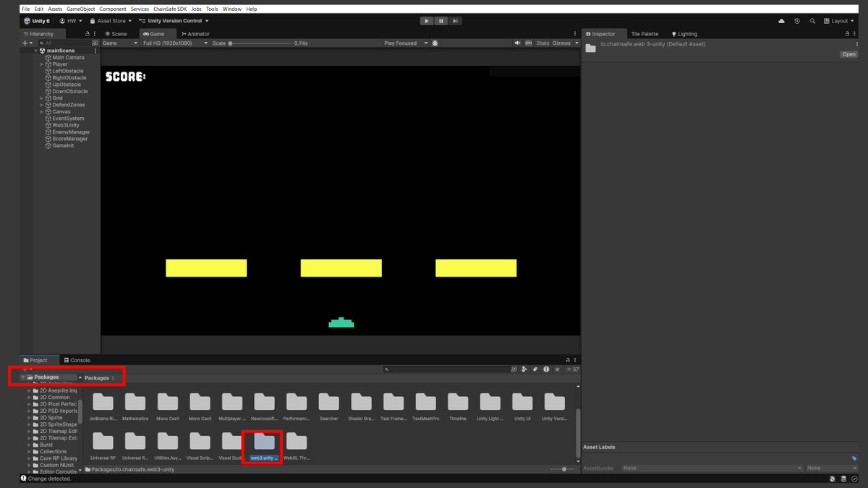This screenshot has width=868, height=488.
Task: Toggle Gizmos in the Game view
Action: tap(561, 43)
